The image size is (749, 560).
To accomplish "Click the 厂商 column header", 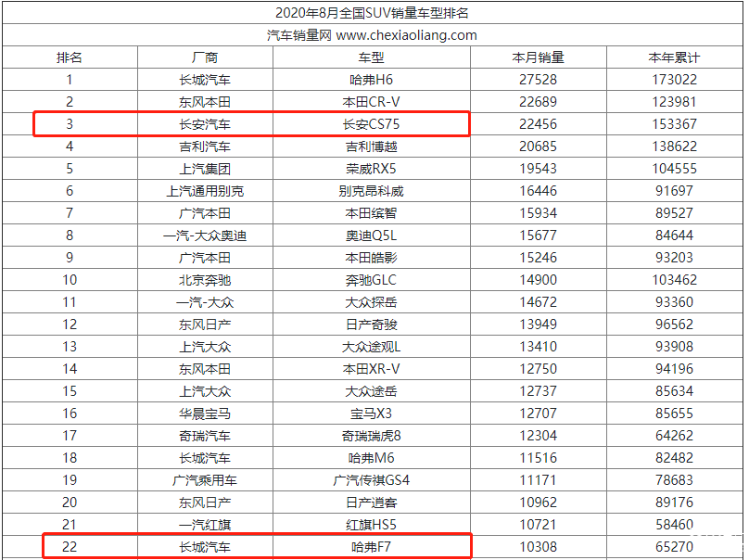I will (205, 57).
